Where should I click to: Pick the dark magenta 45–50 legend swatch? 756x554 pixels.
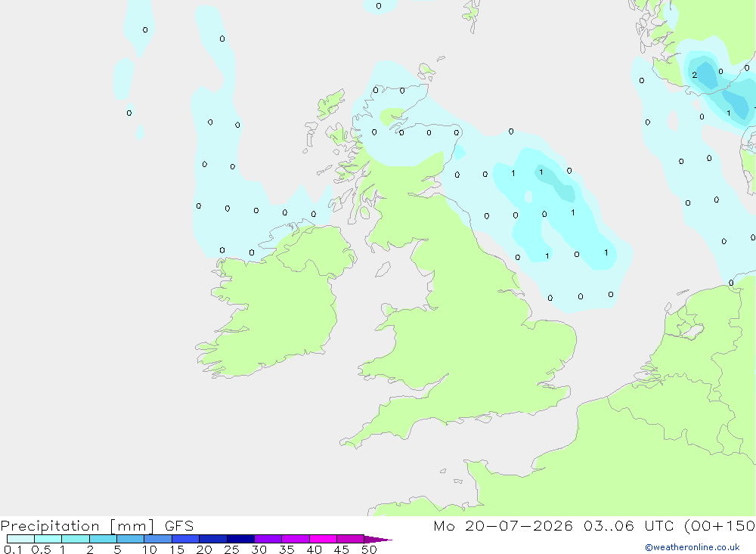coord(350,539)
